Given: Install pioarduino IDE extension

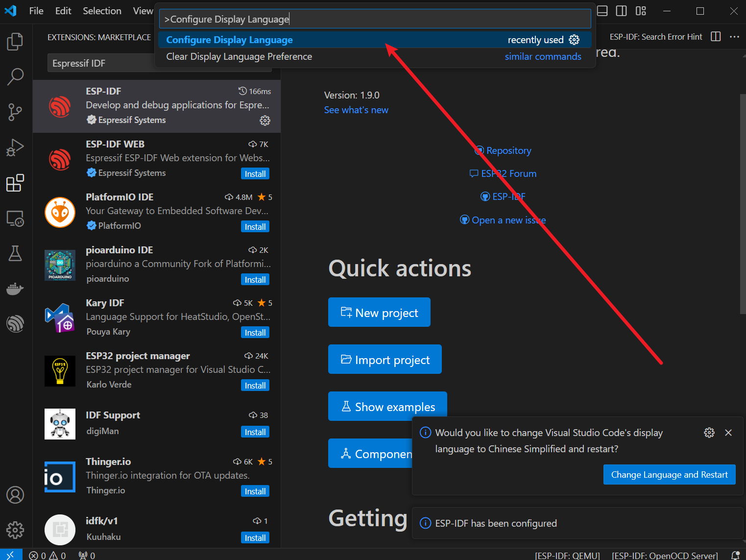Looking at the screenshot, I should pyautogui.click(x=255, y=280).
